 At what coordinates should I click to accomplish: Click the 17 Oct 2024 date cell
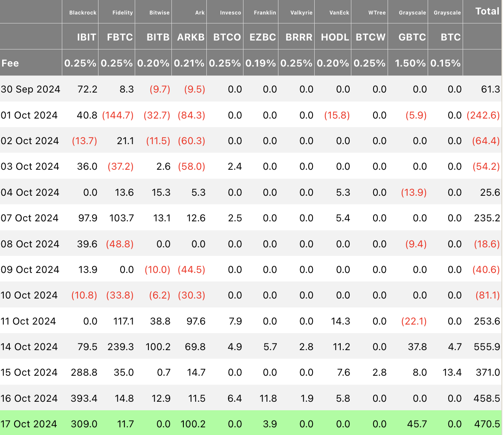click(x=29, y=424)
